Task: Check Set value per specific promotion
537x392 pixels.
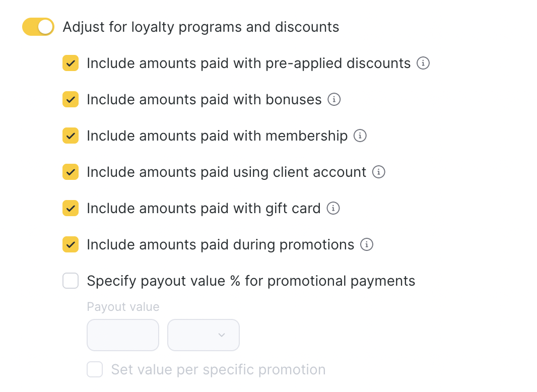Action: (95, 369)
